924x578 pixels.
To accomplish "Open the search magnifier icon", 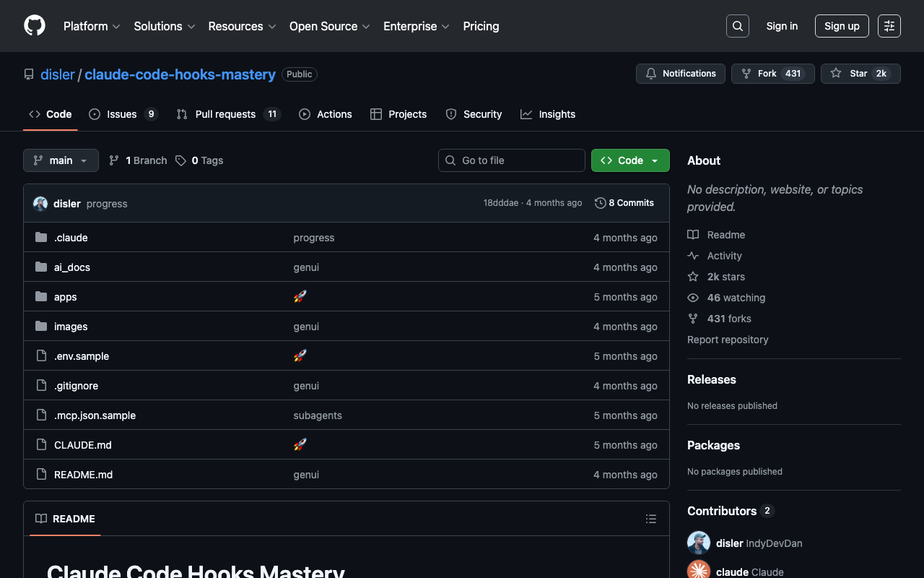I will (x=737, y=26).
